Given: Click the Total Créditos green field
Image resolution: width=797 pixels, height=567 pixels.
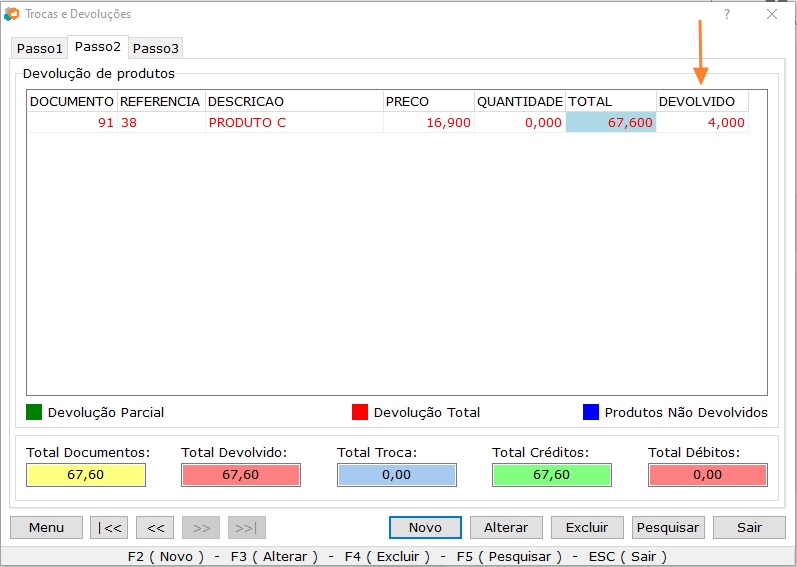Looking at the screenshot, I should coord(551,475).
